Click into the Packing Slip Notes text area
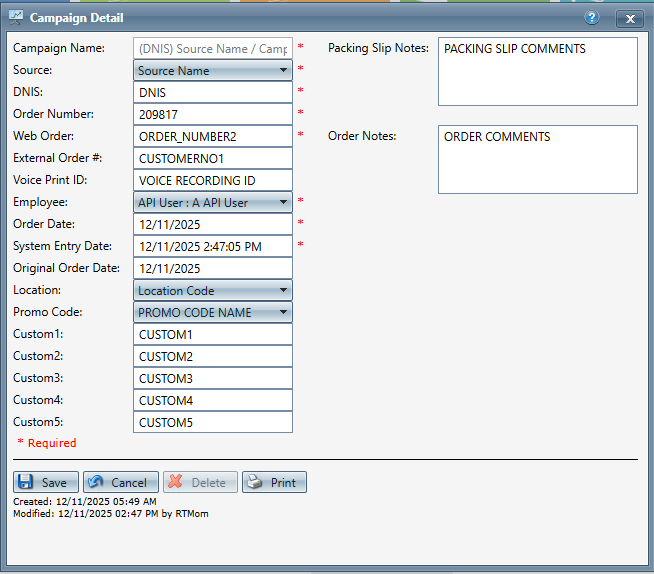Image resolution: width=654 pixels, height=574 pixels. (x=537, y=72)
